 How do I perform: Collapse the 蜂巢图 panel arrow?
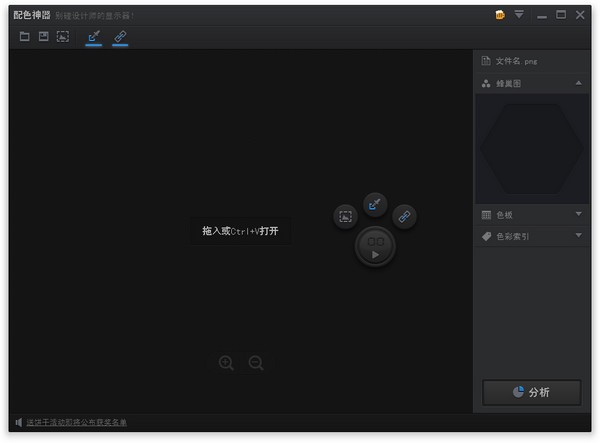[579, 83]
